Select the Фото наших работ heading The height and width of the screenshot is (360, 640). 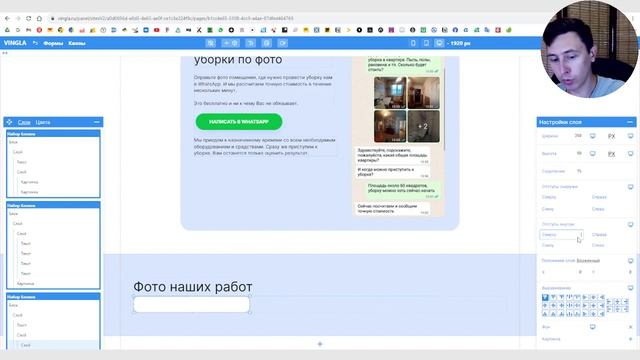click(193, 287)
